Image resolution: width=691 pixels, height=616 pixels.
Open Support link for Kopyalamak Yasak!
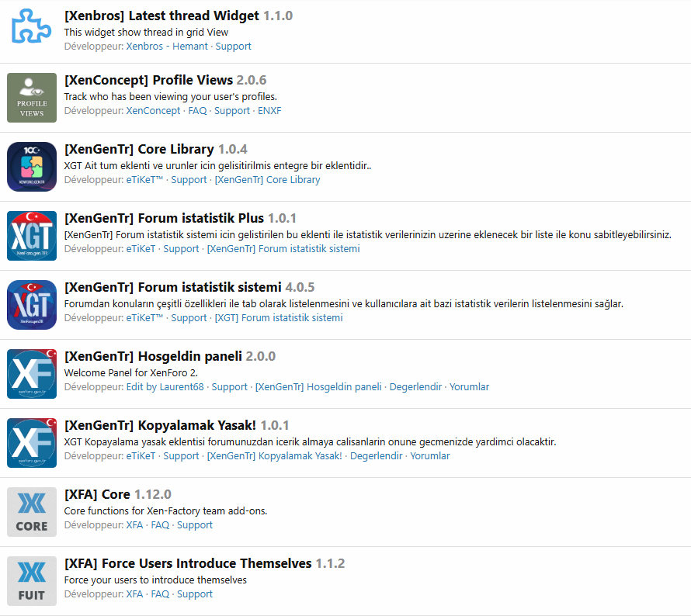[x=182, y=456]
